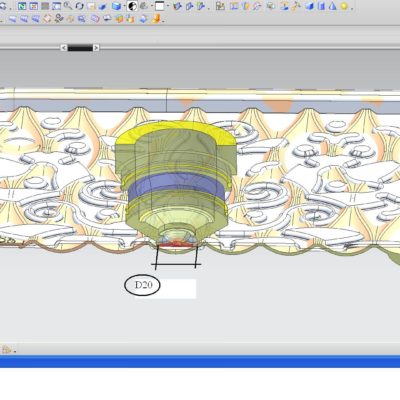Click the right scroll arrow button
This screenshot has height=400, width=400.
tap(96, 48)
